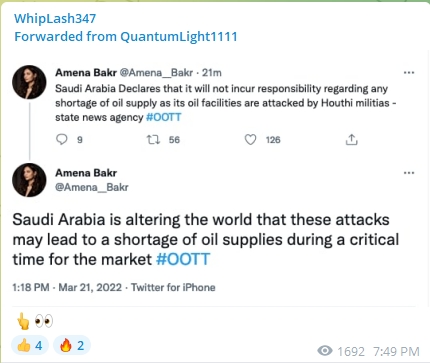
Task: Click the heart like icon with 126
Action: tap(250, 139)
